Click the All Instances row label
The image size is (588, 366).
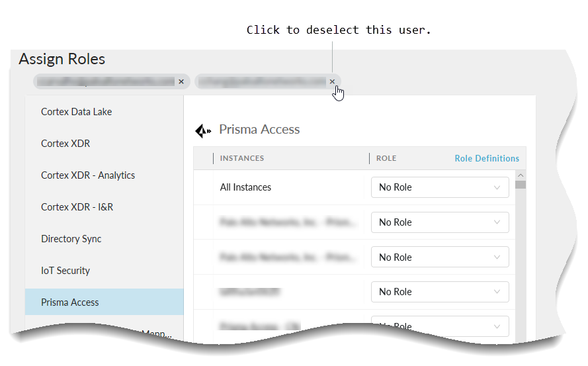coord(245,187)
